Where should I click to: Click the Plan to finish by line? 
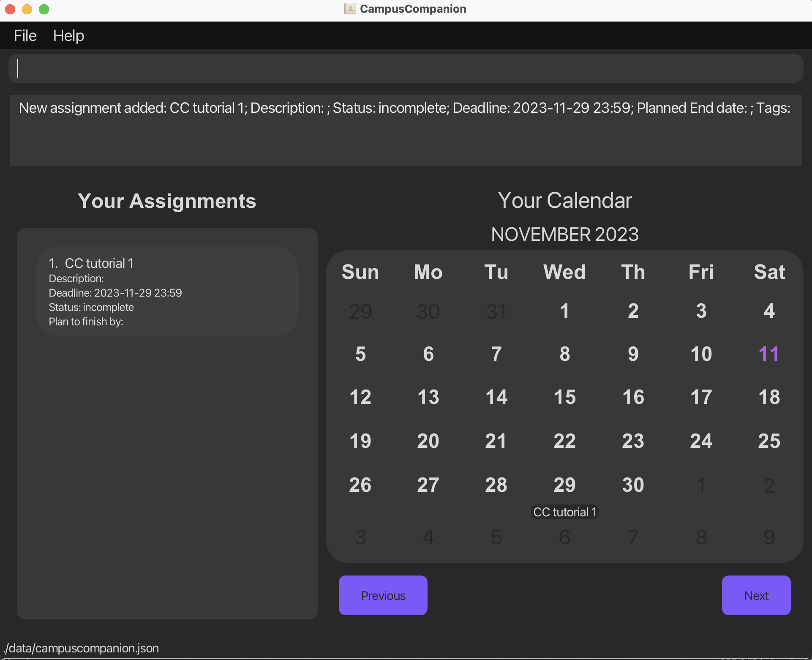(86, 322)
